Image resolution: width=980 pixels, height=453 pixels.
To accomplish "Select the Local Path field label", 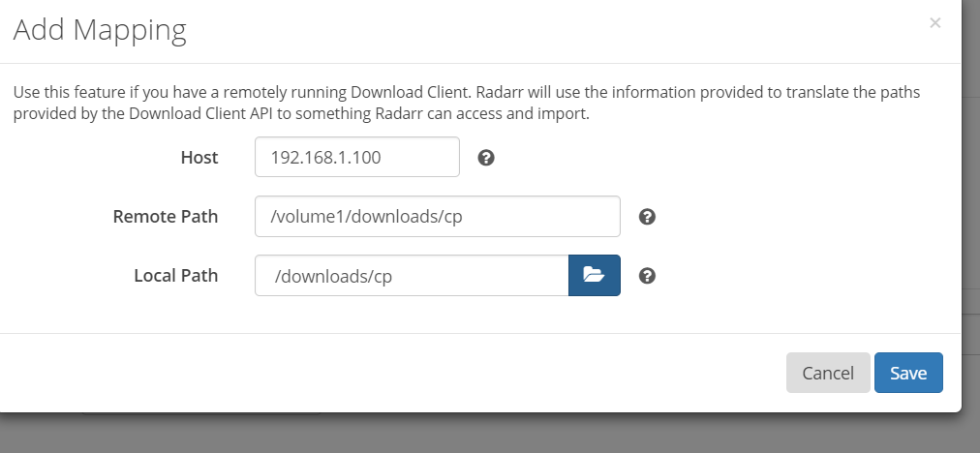I will point(176,276).
